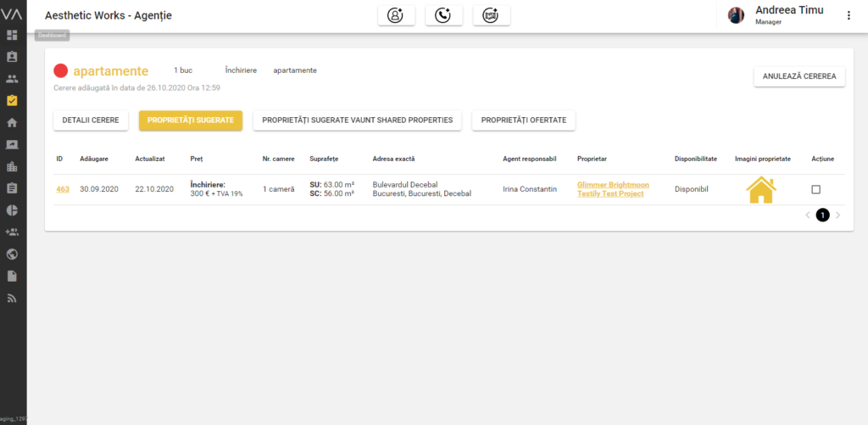Image resolution: width=868 pixels, height=425 pixels.
Task: Click the people group sidebar icon
Action: coord(12,79)
